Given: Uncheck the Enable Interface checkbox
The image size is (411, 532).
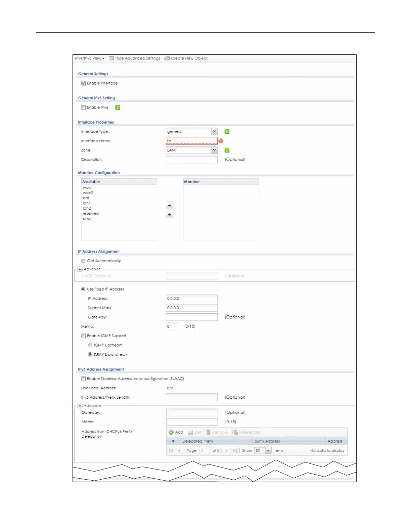Looking at the screenshot, I should (x=83, y=83).
